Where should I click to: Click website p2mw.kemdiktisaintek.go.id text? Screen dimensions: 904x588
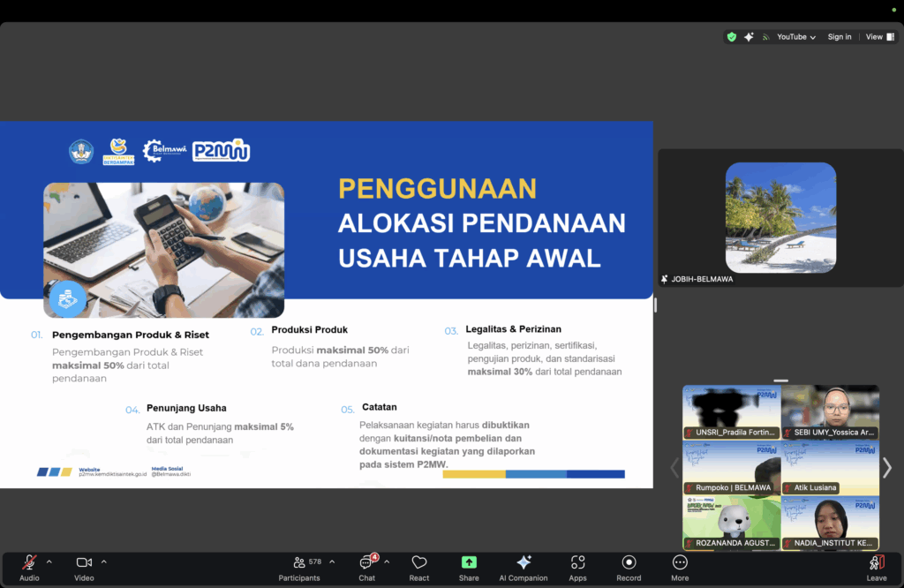point(112,474)
